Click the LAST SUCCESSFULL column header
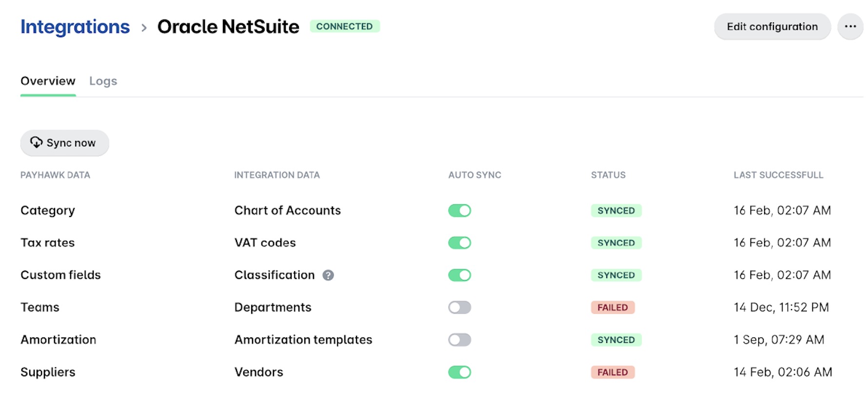The image size is (868, 394). point(778,175)
